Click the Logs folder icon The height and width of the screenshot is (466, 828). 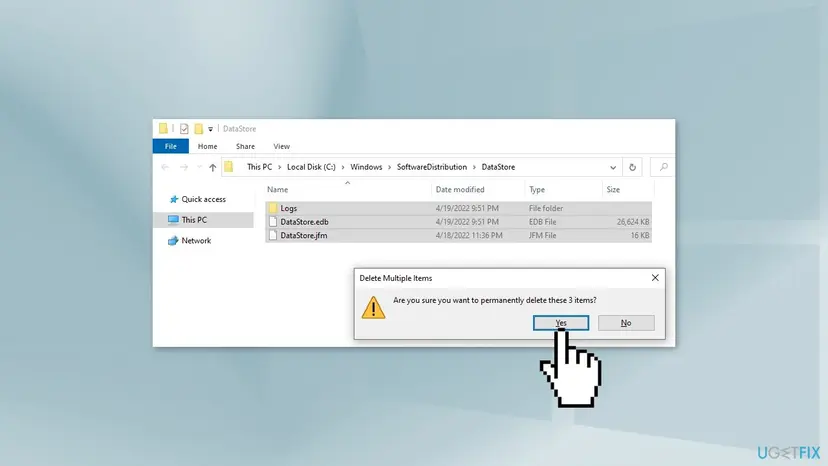point(272,208)
